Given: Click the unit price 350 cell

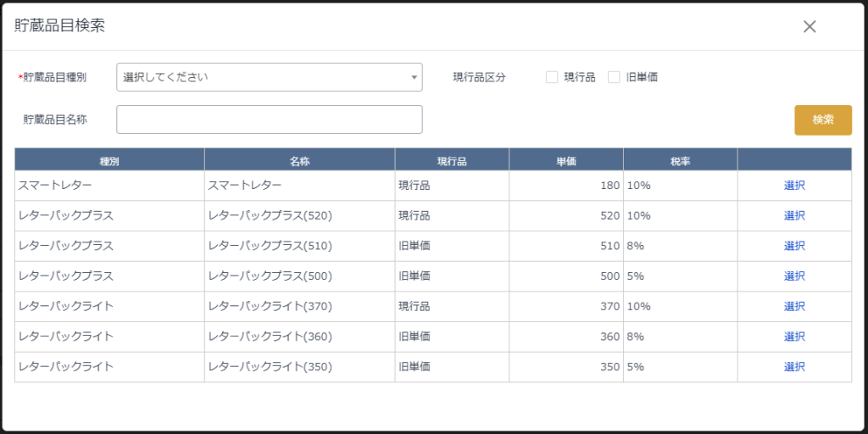Looking at the screenshot, I should (566, 366).
